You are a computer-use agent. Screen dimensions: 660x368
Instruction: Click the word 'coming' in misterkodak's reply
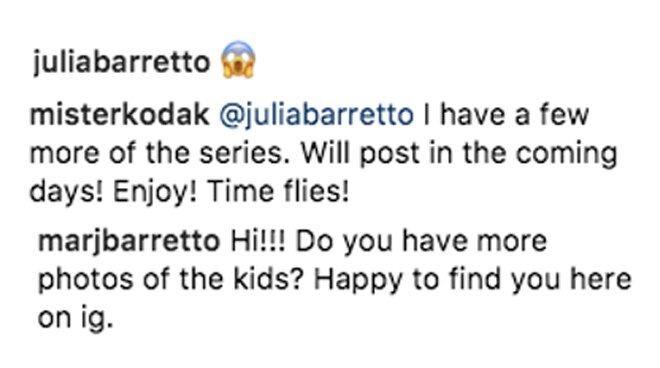click(567, 155)
